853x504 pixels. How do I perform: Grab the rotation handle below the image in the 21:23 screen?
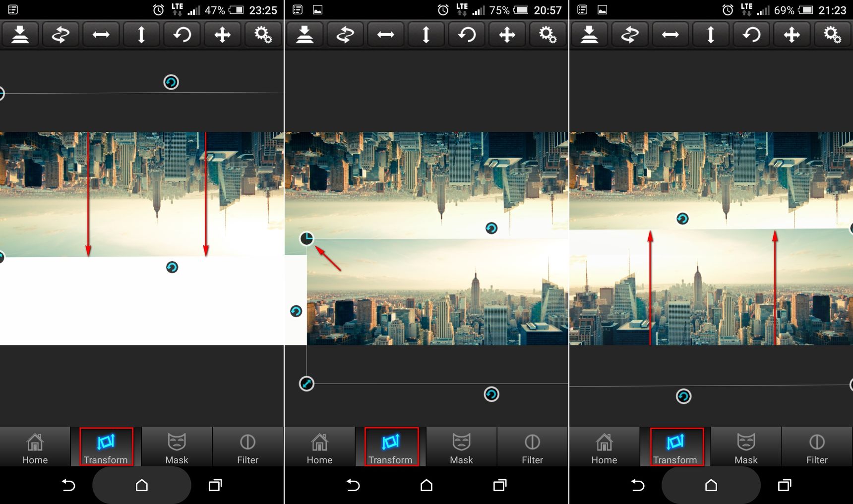pos(683,396)
